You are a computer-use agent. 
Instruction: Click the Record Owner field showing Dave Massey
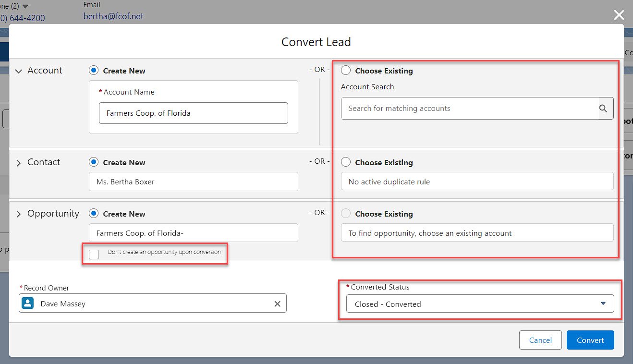[x=153, y=303]
